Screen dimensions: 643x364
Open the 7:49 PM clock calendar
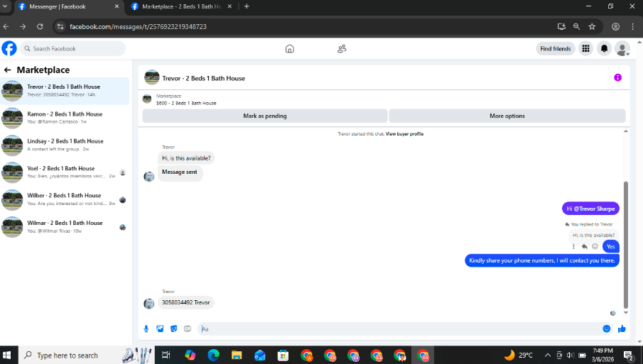[603, 355]
